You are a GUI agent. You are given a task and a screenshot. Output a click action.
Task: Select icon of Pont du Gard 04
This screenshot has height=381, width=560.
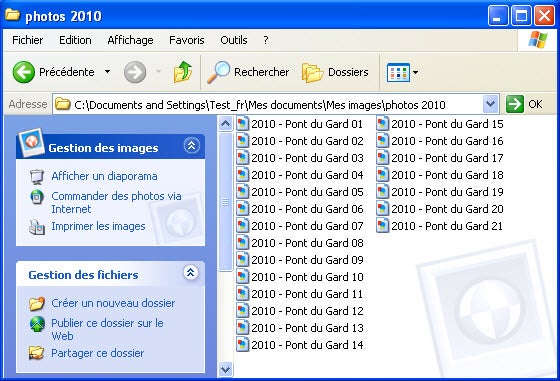[x=242, y=175]
